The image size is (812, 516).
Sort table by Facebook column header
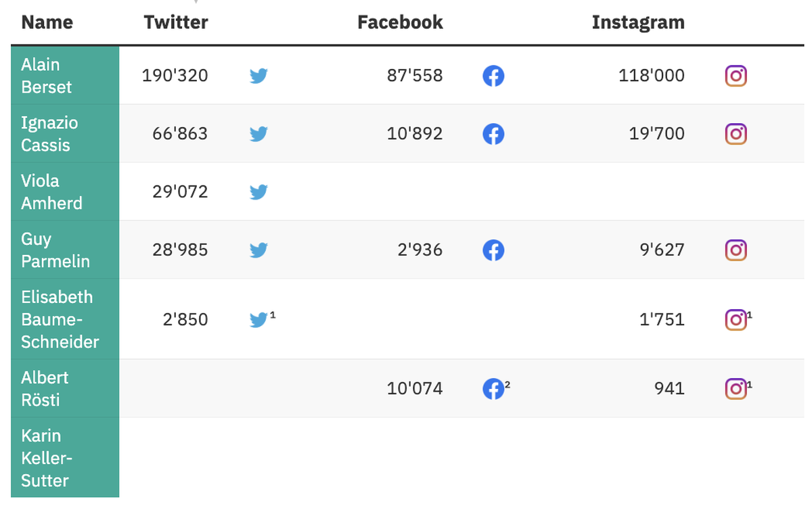400,22
